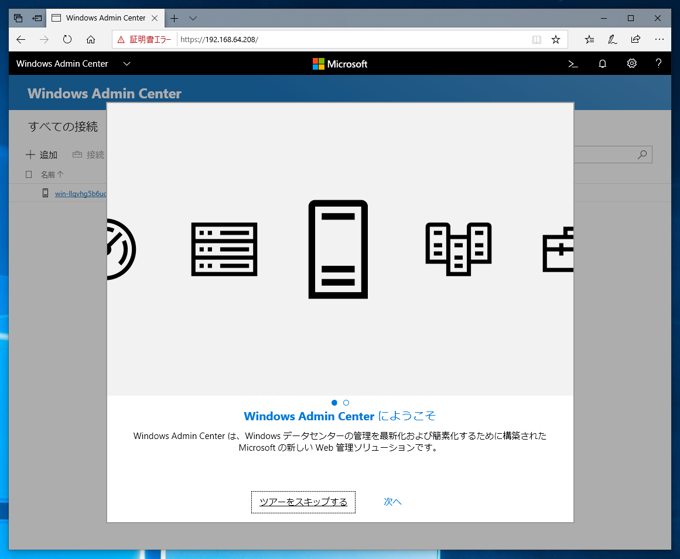Open new browser tab with plus
Image resolution: width=680 pixels, height=559 pixels.
[x=174, y=18]
